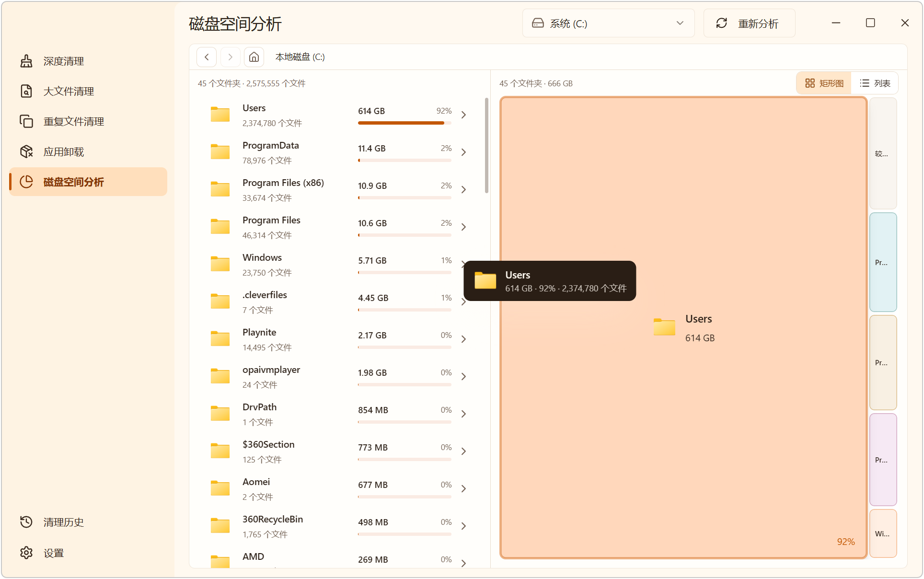Click the light blue Pr... treemap block
The width and height of the screenshot is (924, 579).
pyautogui.click(x=883, y=262)
